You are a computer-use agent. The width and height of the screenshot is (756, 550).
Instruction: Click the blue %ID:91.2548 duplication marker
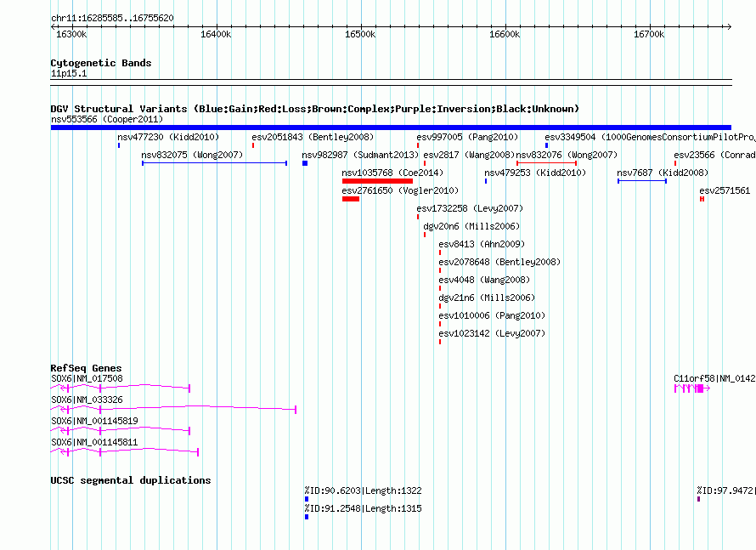pos(306,517)
